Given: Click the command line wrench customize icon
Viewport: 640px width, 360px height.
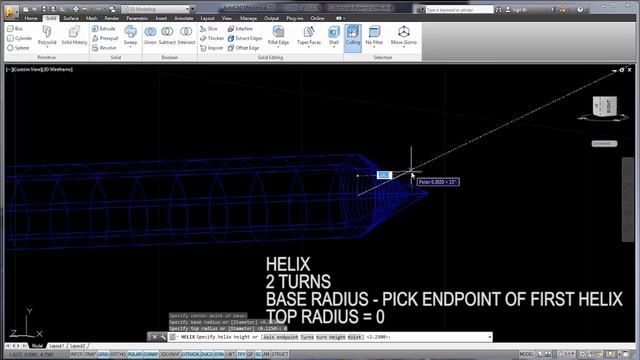Looking at the screenshot, I should click(163, 337).
